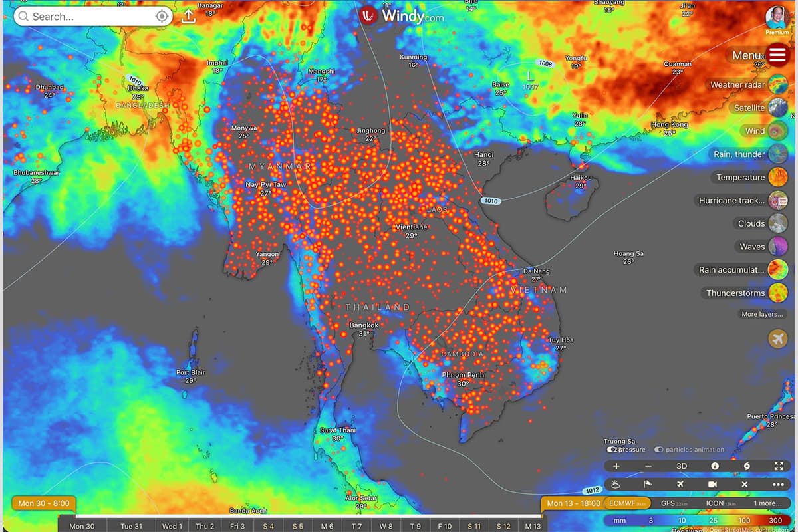
Task: Select the weather picker icon in bottom toolbar
Action: [616, 484]
